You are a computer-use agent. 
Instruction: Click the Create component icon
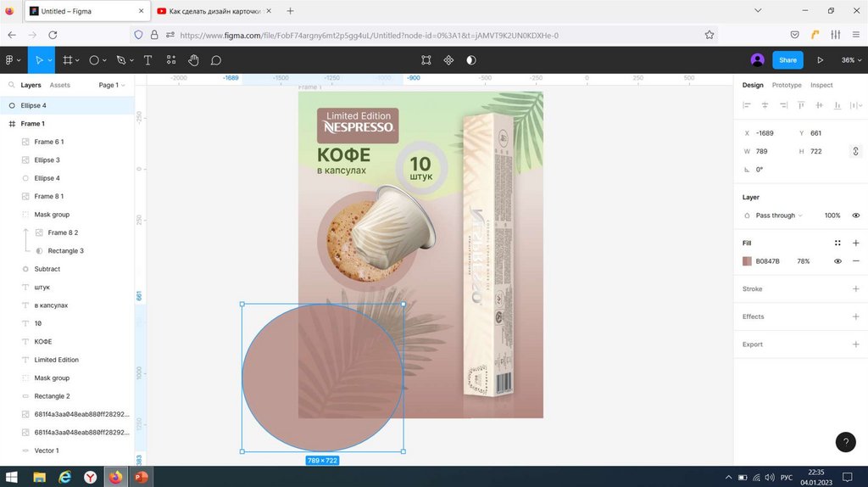click(448, 60)
